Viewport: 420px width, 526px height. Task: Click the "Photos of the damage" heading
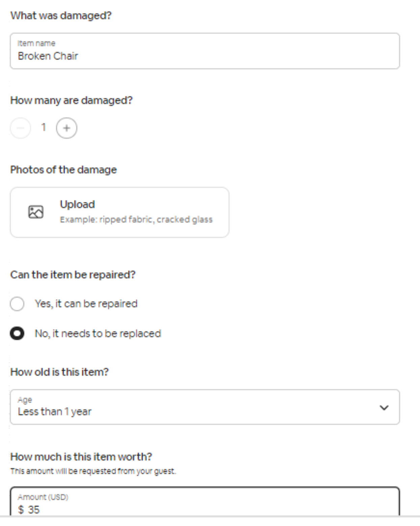pyautogui.click(x=63, y=169)
